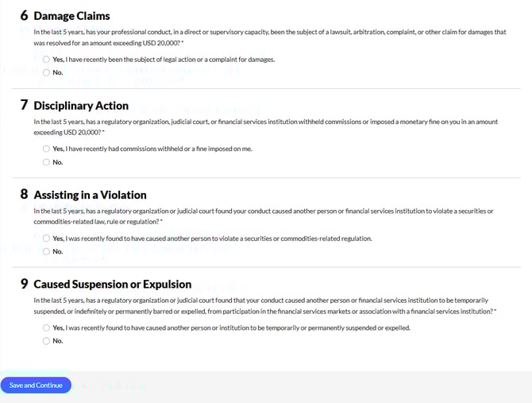Image resolution: width=532 pixels, height=403 pixels.
Task: Click the Damage Claims question text paragraph
Action: tap(270, 37)
